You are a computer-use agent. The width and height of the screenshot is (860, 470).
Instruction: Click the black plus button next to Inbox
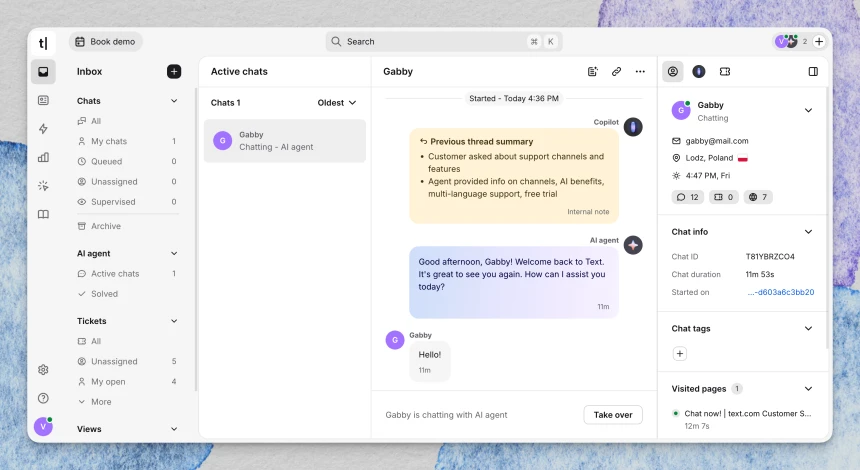(174, 71)
